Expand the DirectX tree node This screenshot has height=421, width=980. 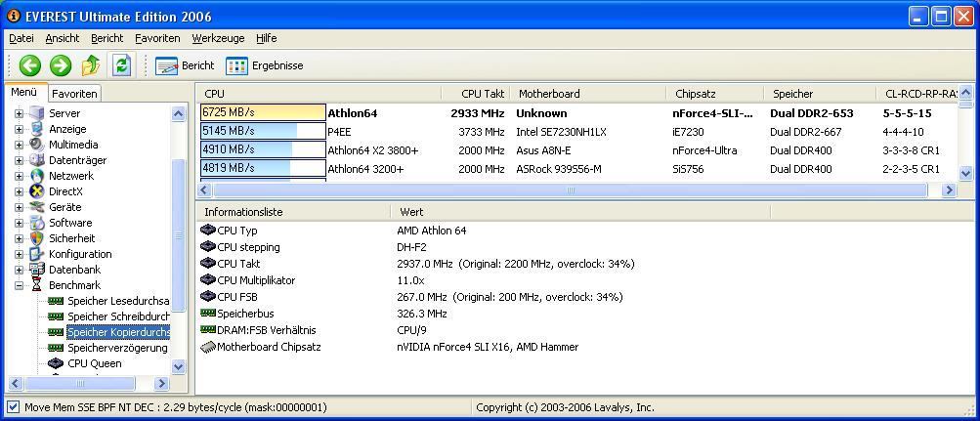pyautogui.click(x=19, y=191)
